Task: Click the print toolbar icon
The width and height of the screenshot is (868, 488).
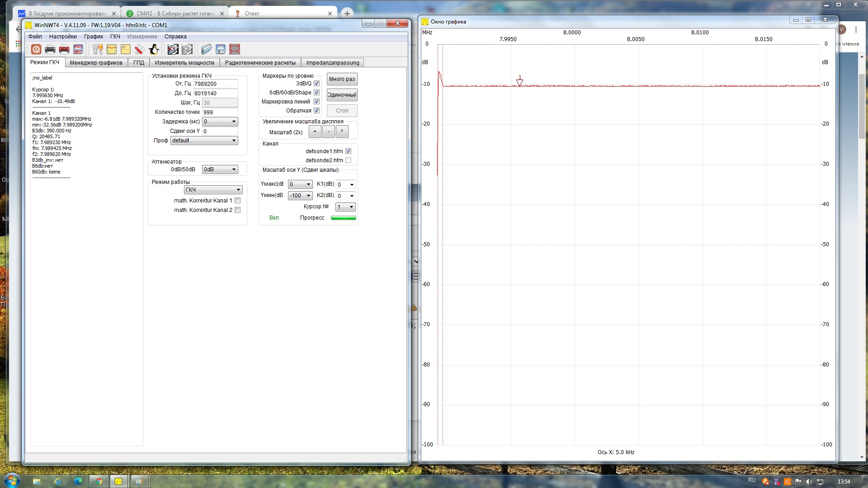Action: [x=50, y=49]
